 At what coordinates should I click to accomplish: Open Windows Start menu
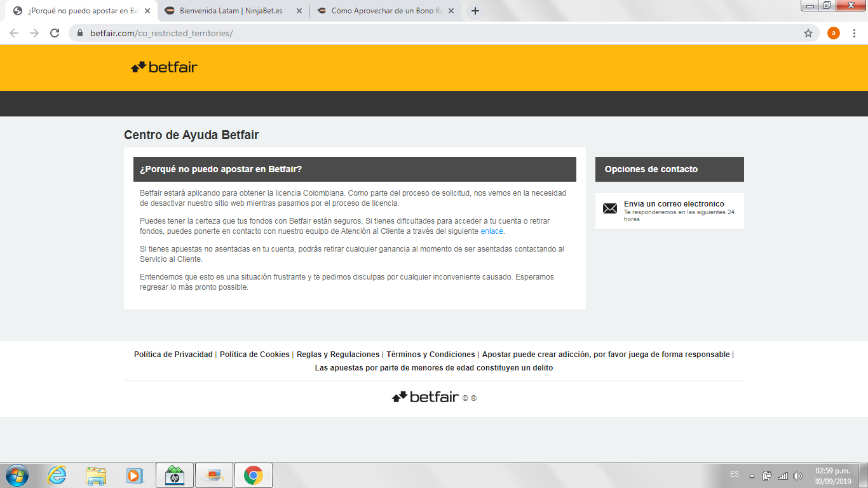[17, 475]
